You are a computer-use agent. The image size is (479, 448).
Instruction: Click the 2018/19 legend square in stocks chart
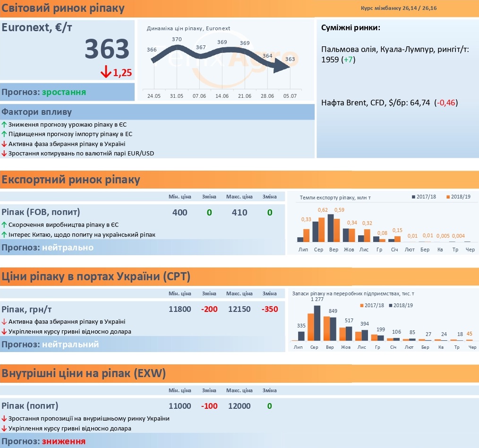390,305
